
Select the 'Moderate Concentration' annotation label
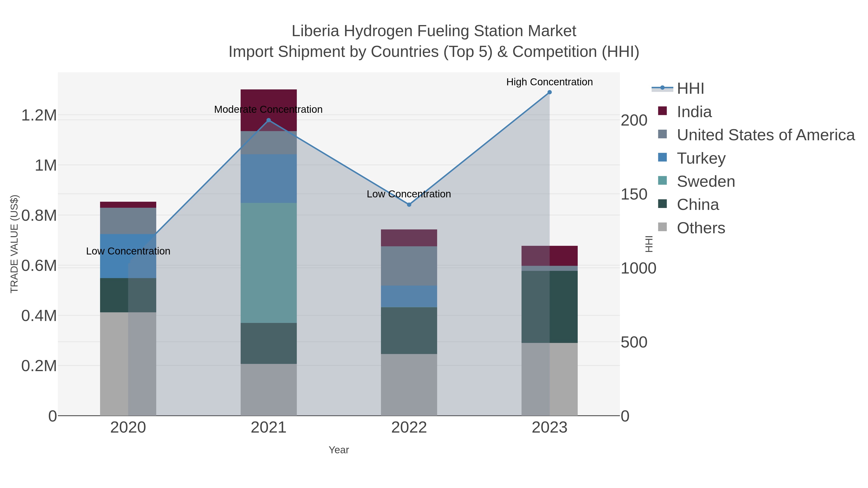pos(269,109)
